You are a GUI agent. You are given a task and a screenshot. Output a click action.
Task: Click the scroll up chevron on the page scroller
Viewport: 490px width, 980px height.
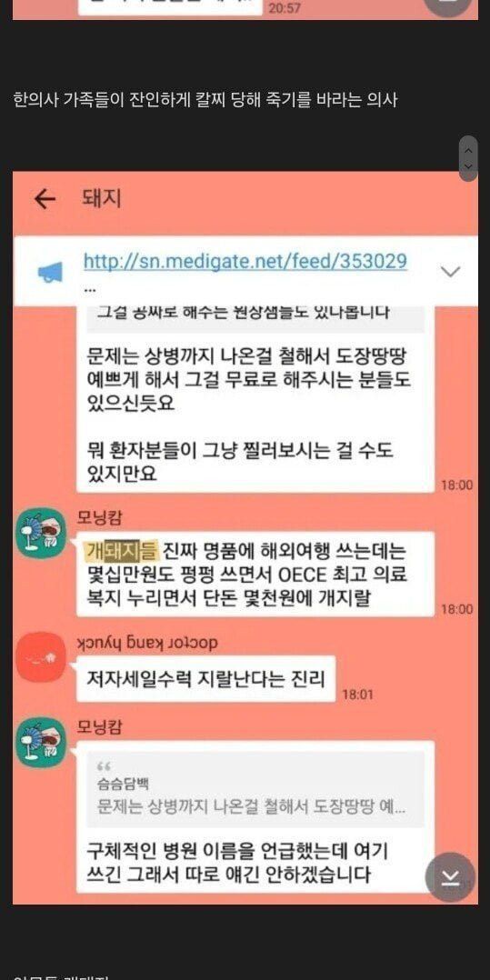(468, 149)
